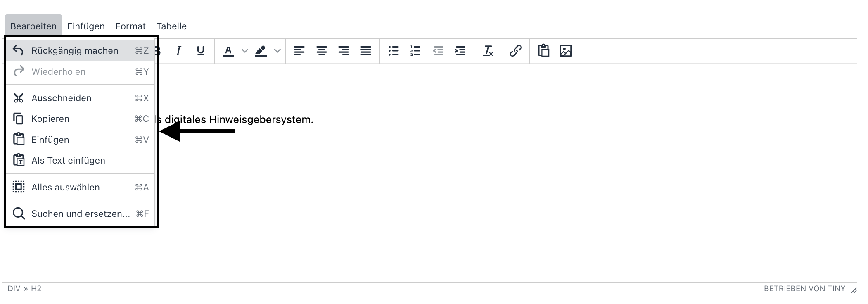
Task: Select Kopieren in Bearbeiten menu
Action: (81, 119)
